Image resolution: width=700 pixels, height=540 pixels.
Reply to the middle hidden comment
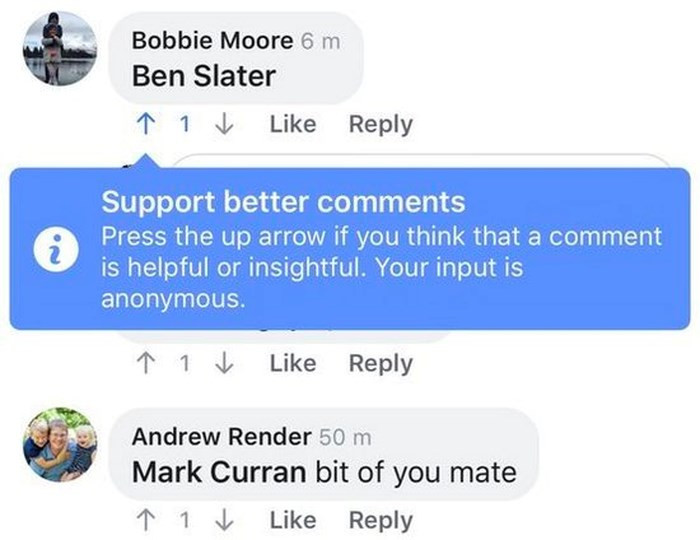point(380,363)
